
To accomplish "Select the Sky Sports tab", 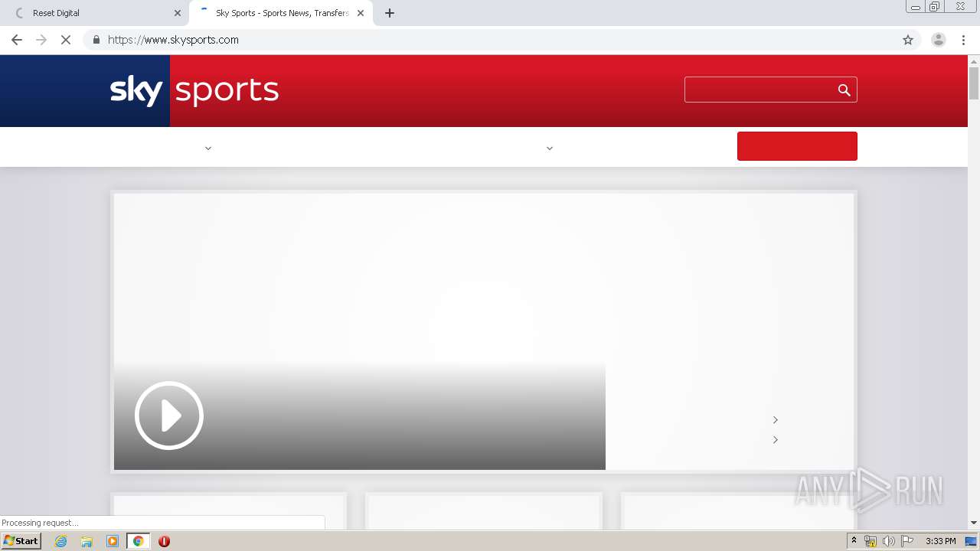I will click(280, 13).
